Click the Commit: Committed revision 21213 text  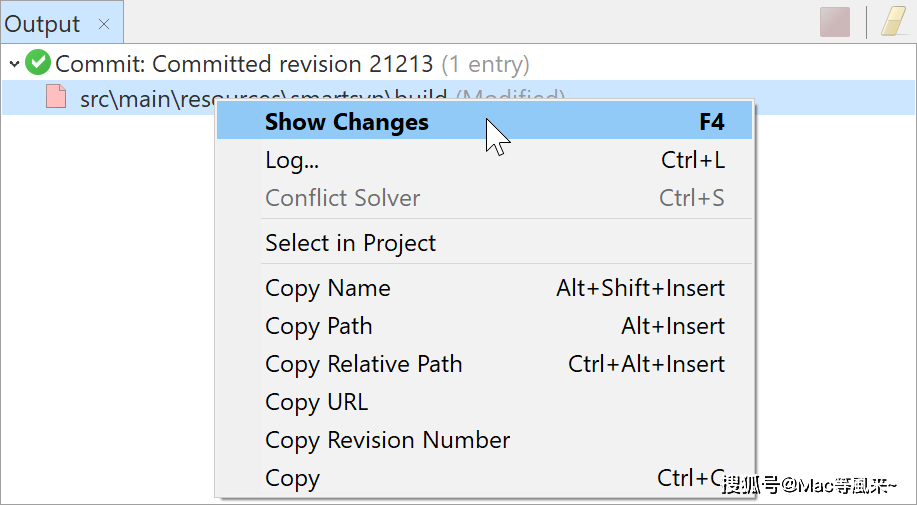tap(244, 64)
